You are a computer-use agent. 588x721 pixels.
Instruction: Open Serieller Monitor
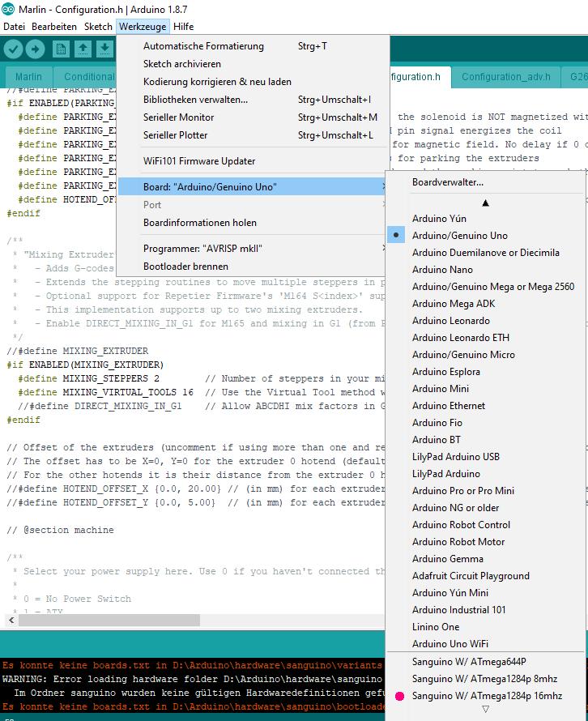point(251,117)
